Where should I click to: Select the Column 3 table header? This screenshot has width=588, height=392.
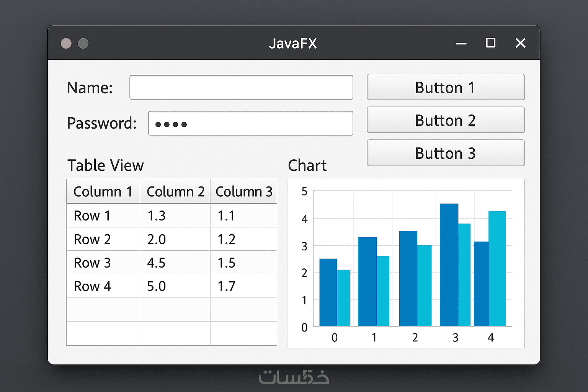[243, 191]
